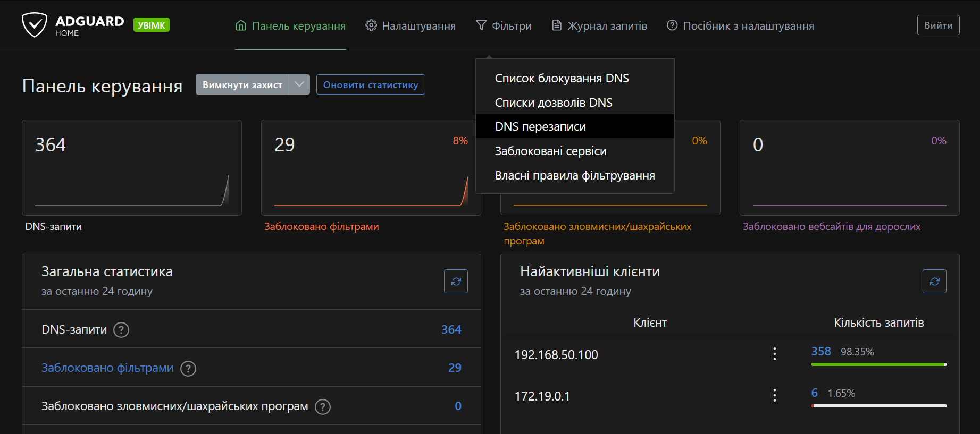Select Списки дозволів DNS menu item
Viewport: 980px width, 434px height.
[x=575, y=103]
